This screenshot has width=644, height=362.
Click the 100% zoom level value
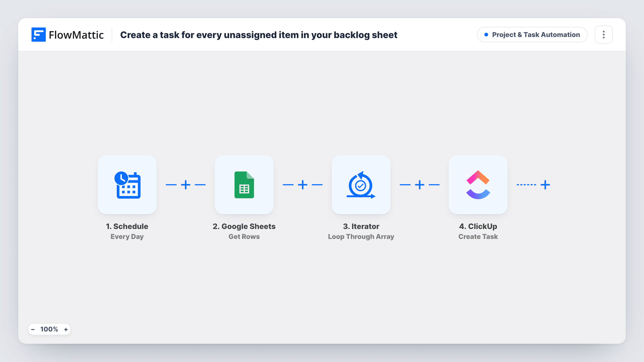click(x=49, y=329)
